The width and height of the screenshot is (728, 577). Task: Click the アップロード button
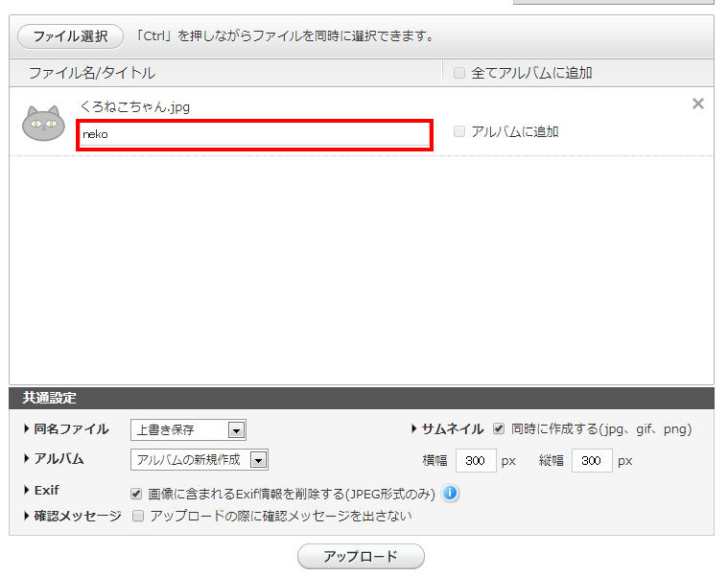(361, 556)
